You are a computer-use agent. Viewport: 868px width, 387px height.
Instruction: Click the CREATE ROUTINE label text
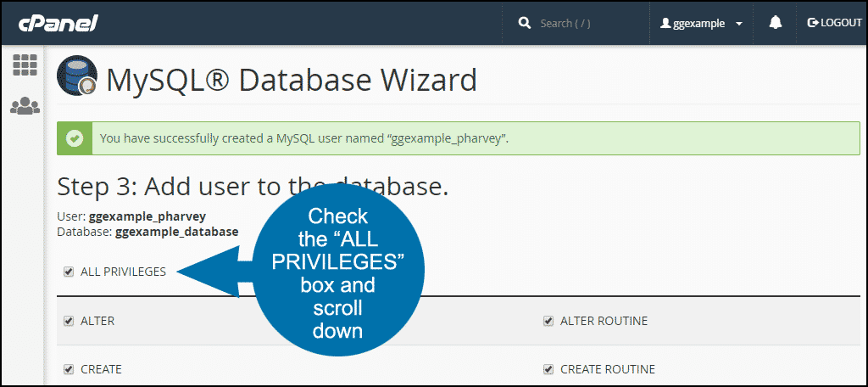point(607,369)
